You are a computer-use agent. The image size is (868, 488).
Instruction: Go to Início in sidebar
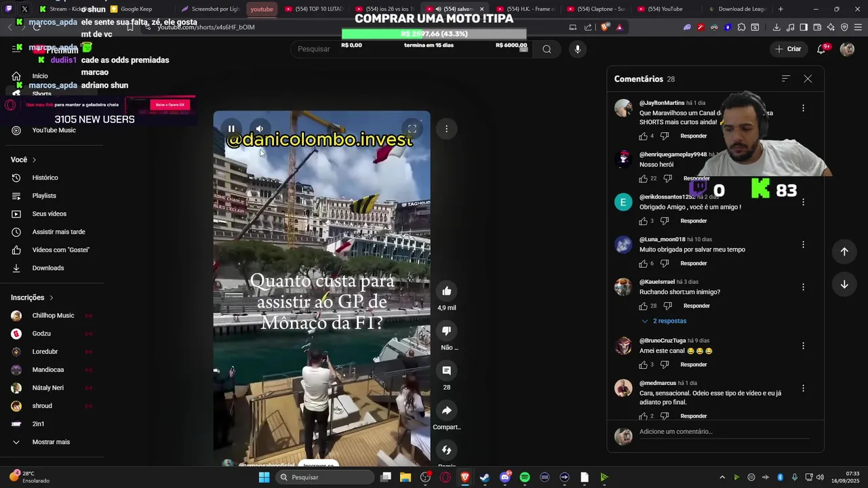(40, 76)
